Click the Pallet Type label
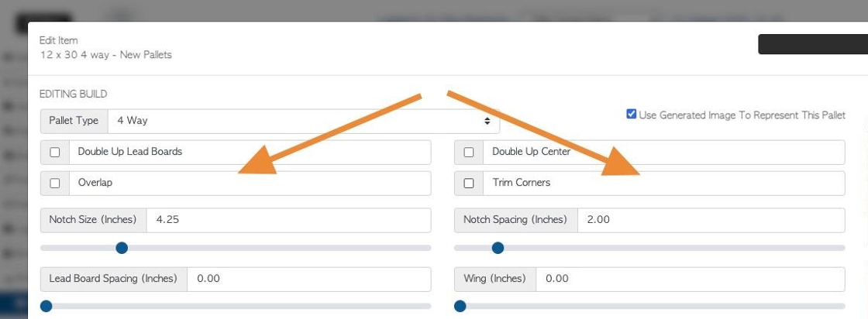The image size is (868, 319). [74, 121]
